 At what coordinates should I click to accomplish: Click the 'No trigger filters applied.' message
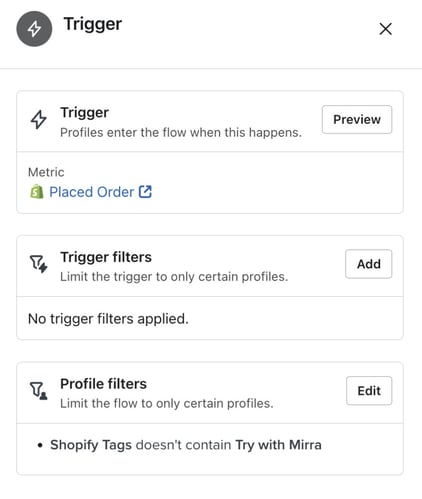(108, 319)
